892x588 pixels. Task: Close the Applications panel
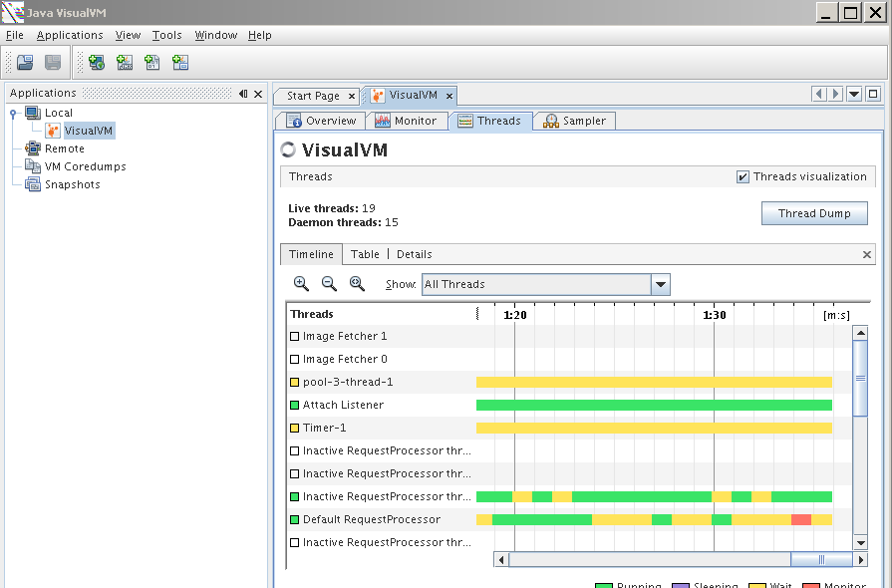tap(258, 94)
